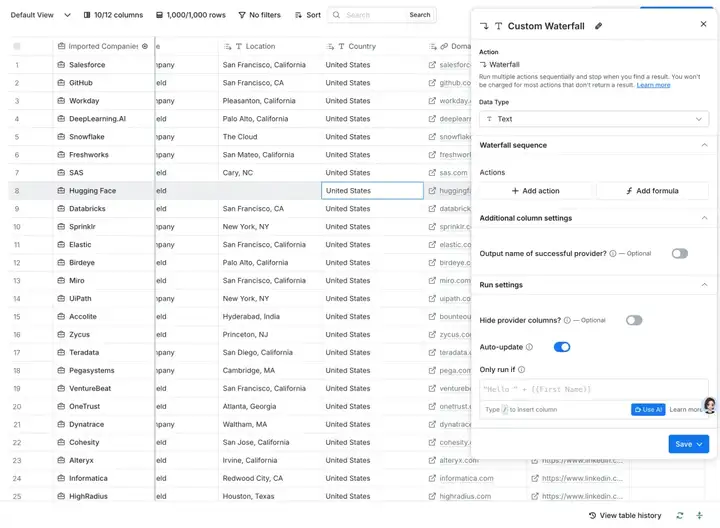Image resolution: width=720 pixels, height=528 pixels.
Task: Open highradius.com domain link
Action: click(x=465, y=496)
